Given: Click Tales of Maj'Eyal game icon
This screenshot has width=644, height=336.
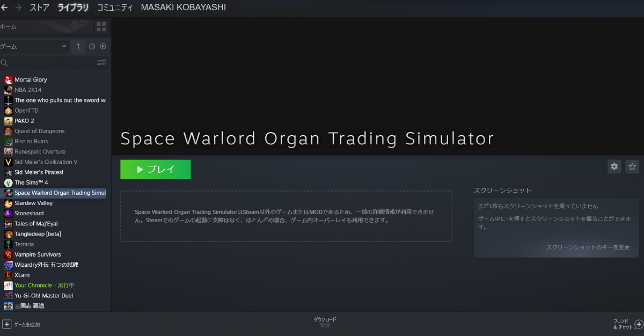Looking at the screenshot, I should tap(9, 223).
